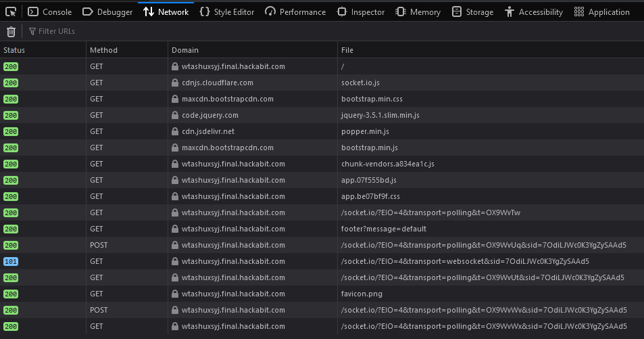Switch to the Application tab
The image size is (644, 339).
coord(601,12)
